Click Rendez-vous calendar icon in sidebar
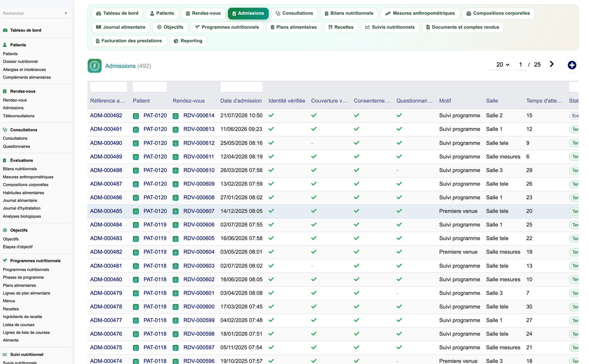589x364 pixels. point(5,91)
